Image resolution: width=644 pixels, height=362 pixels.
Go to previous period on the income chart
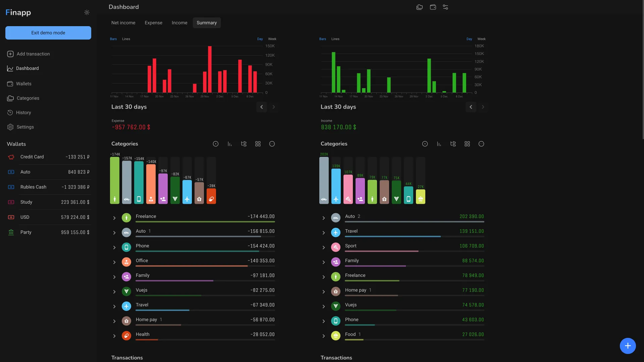point(471,107)
